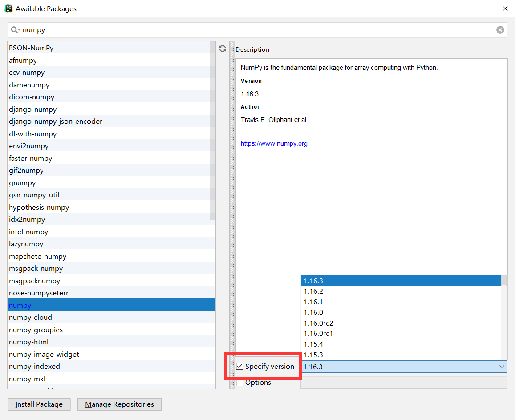Click Install Package button

click(x=39, y=404)
